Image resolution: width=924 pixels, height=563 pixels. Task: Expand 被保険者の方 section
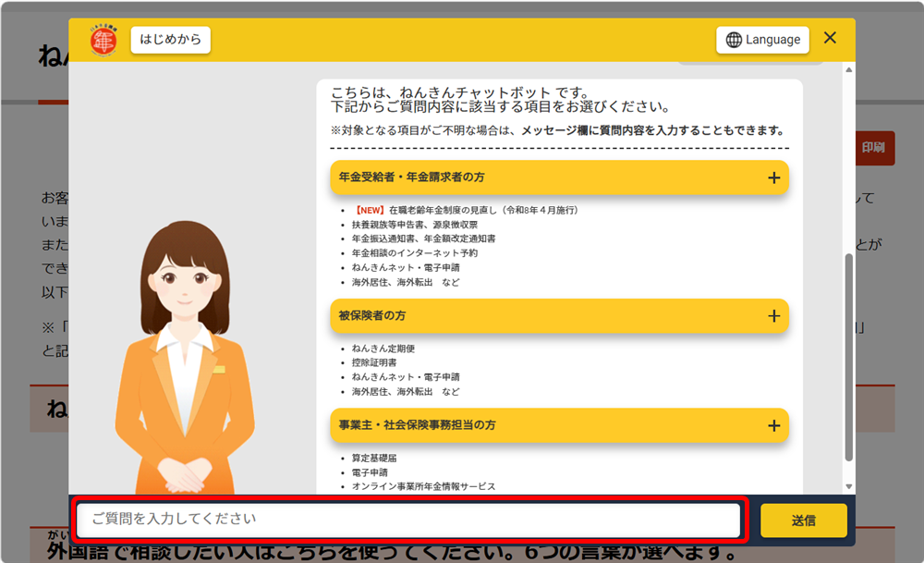[x=559, y=316]
